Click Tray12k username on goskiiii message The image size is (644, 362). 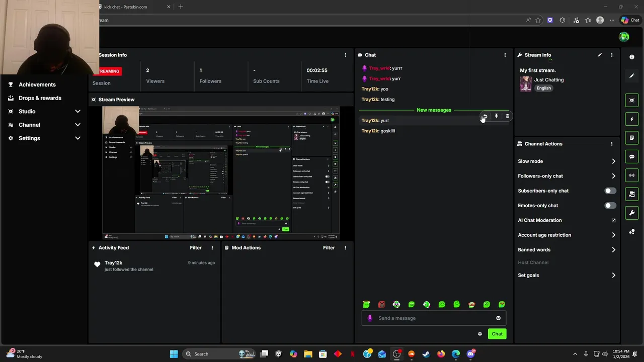click(370, 131)
